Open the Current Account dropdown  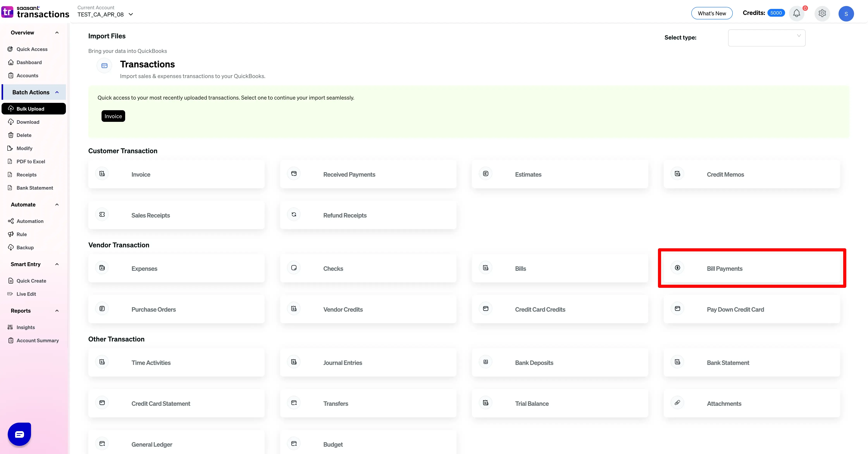click(105, 15)
